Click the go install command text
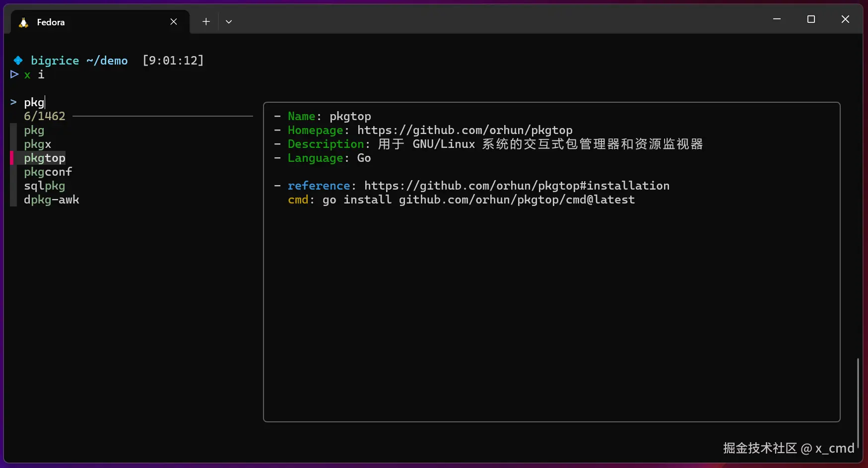 click(x=479, y=200)
